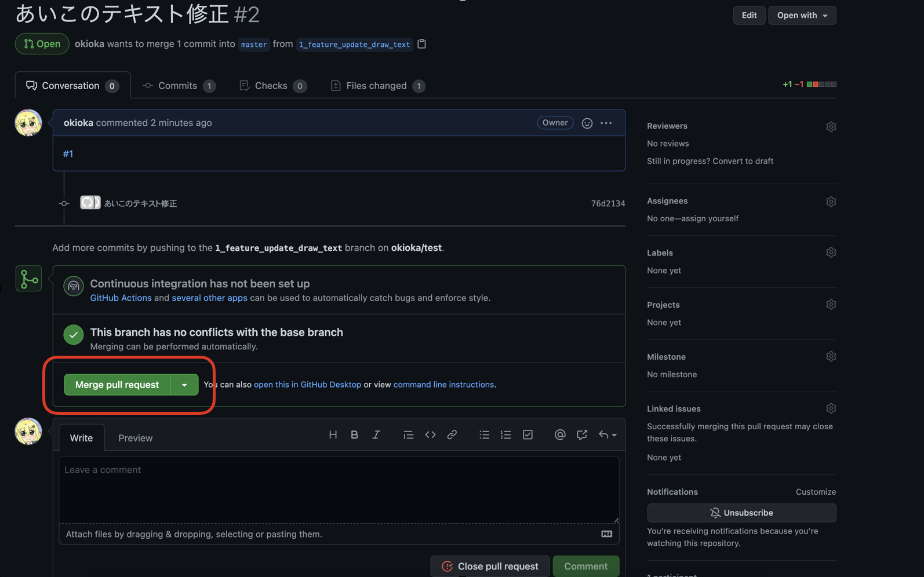Open the 'several other apps' link
924x577 pixels.
click(x=209, y=298)
